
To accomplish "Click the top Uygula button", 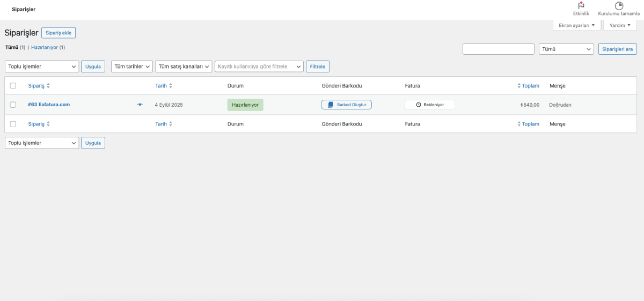I will (x=93, y=67).
